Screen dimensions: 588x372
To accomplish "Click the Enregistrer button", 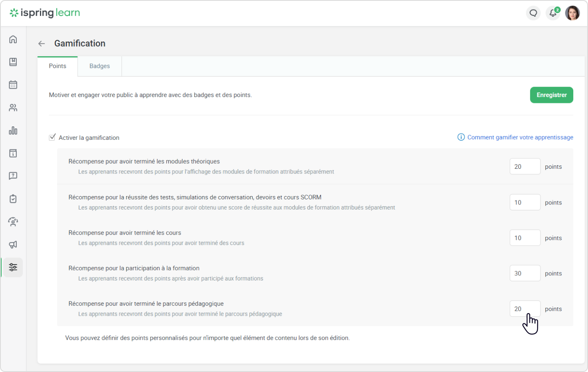I will click(551, 95).
